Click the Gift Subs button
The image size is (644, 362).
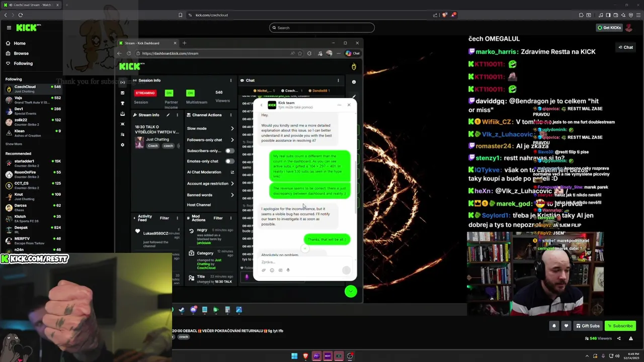pyautogui.click(x=588, y=326)
